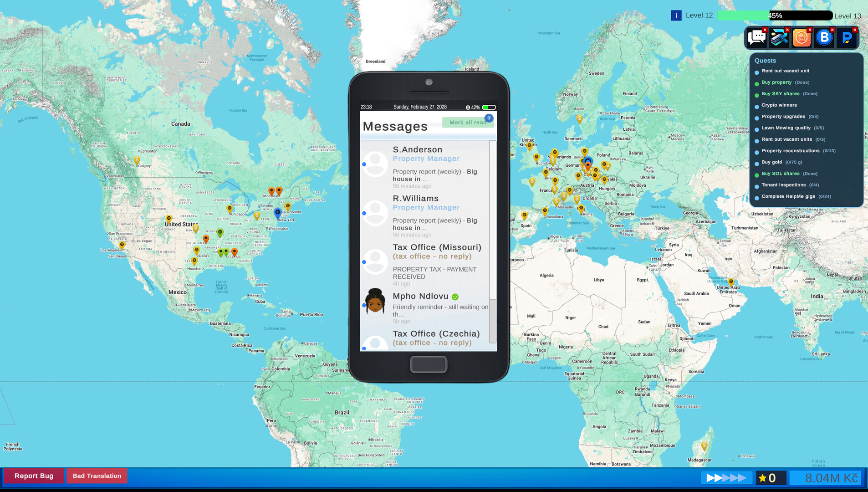Click the help question mark in Messages
Image resolution: width=868 pixels, height=492 pixels.
click(489, 118)
